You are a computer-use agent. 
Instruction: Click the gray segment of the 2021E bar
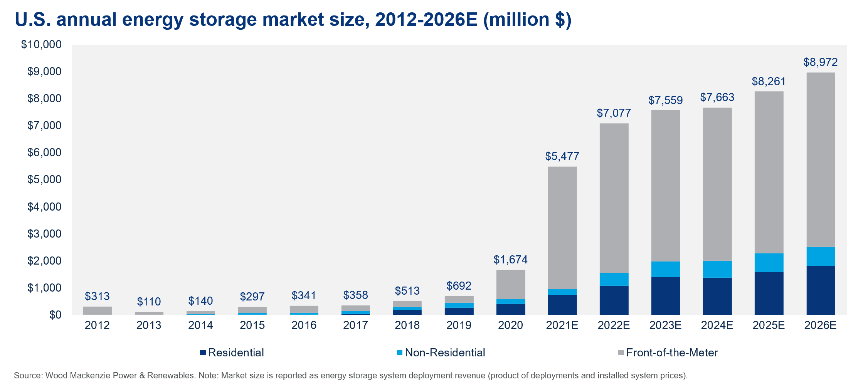coord(562,228)
